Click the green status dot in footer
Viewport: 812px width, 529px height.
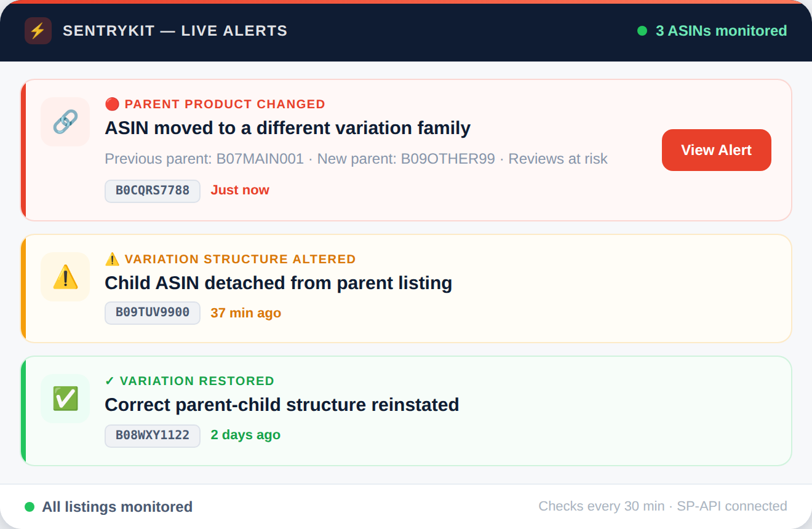30,507
